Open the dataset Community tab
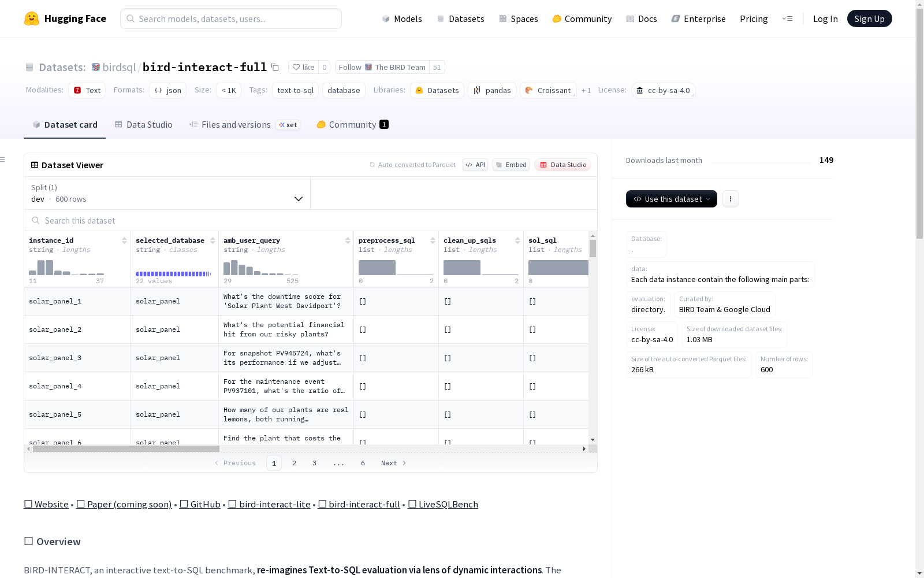The width and height of the screenshot is (924, 578). tap(352, 125)
